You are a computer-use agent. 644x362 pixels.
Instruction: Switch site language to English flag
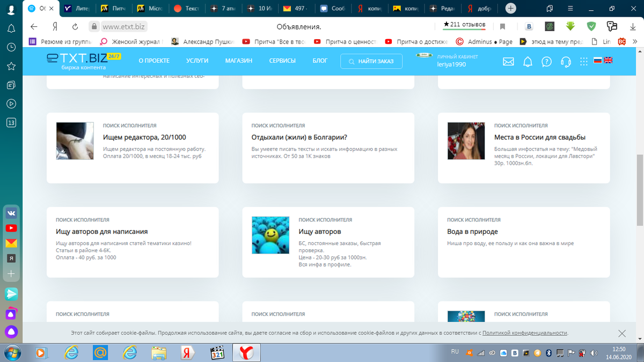pyautogui.click(x=608, y=61)
